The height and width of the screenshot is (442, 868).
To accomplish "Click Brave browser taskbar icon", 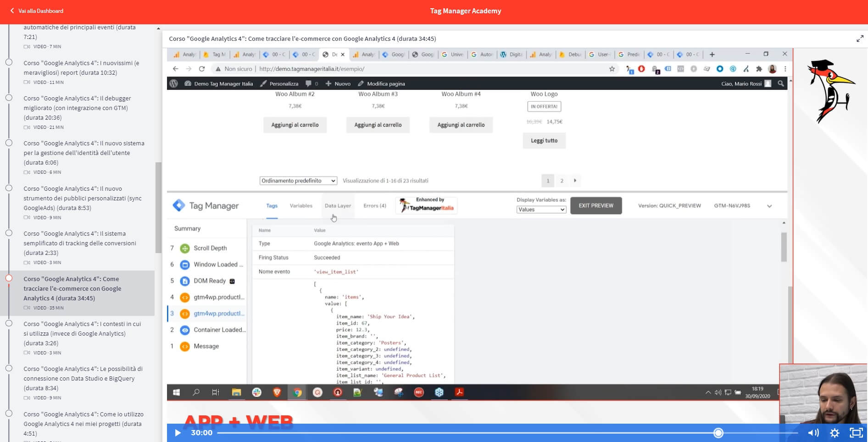I will (x=277, y=392).
